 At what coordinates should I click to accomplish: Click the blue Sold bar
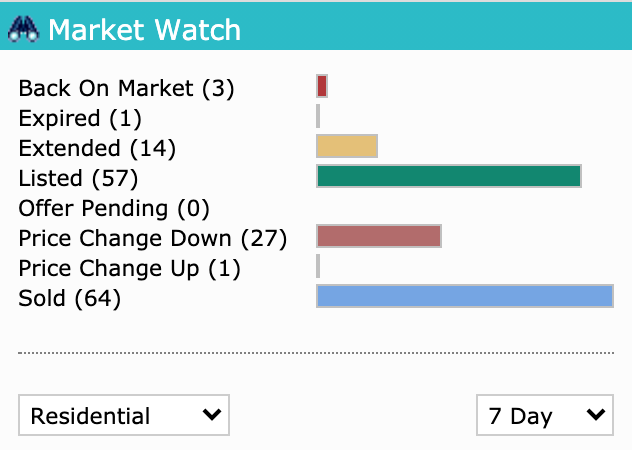[x=465, y=296]
